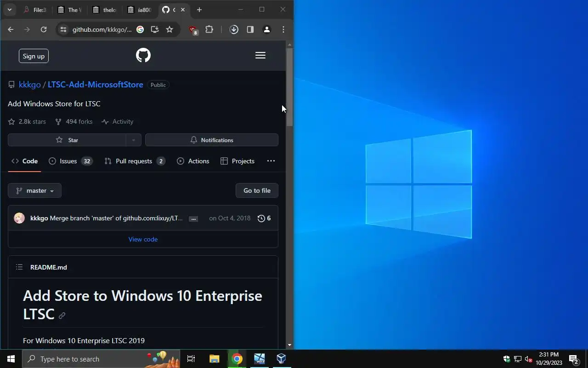This screenshot has width=588, height=368.
Task: Click the Chrome icon in the taskbar
Action: pos(237,359)
